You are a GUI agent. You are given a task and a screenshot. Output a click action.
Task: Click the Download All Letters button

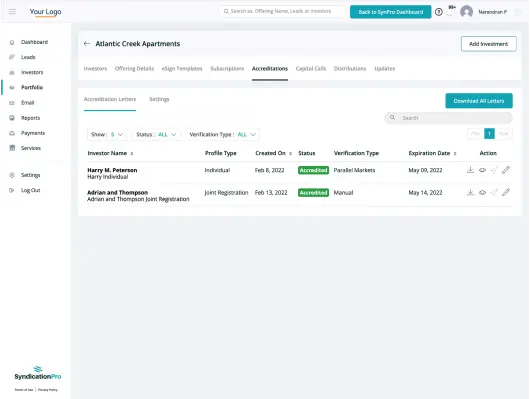point(479,101)
